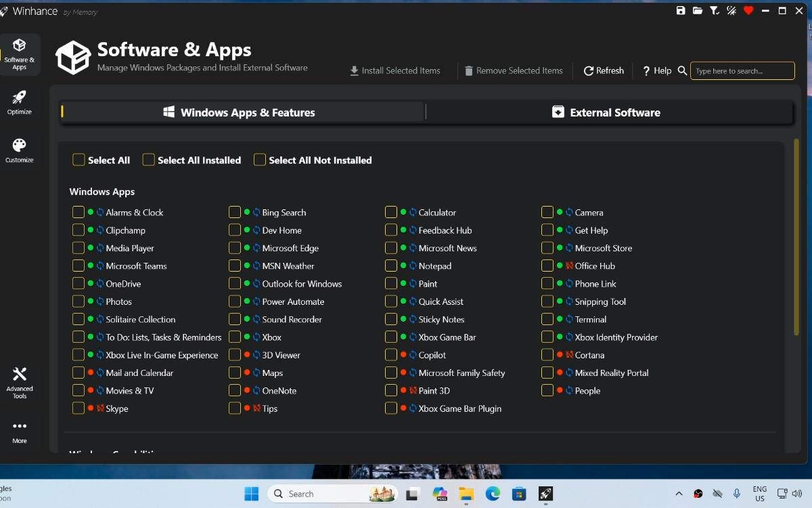Expand the More menu in sidebar
The image size is (812, 508).
tap(20, 431)
